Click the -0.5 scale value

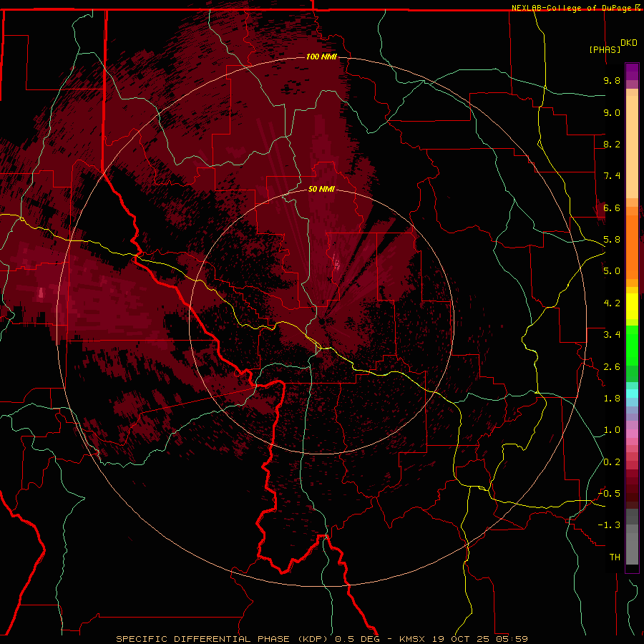point(609,494)
